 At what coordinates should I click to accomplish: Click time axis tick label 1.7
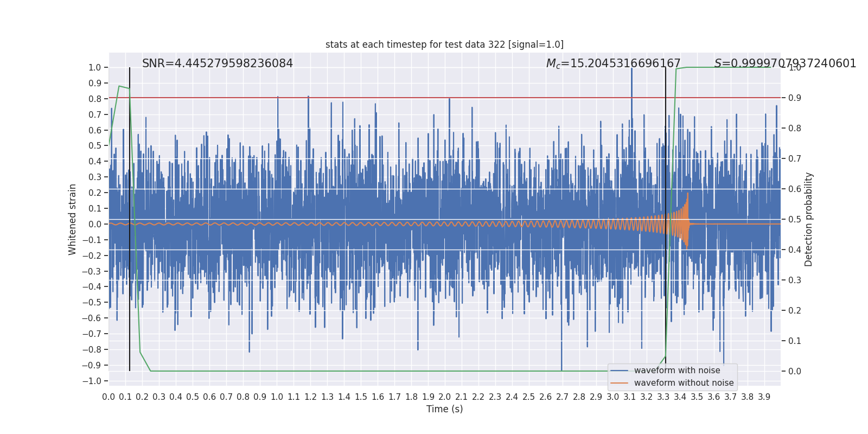point(394,397)
